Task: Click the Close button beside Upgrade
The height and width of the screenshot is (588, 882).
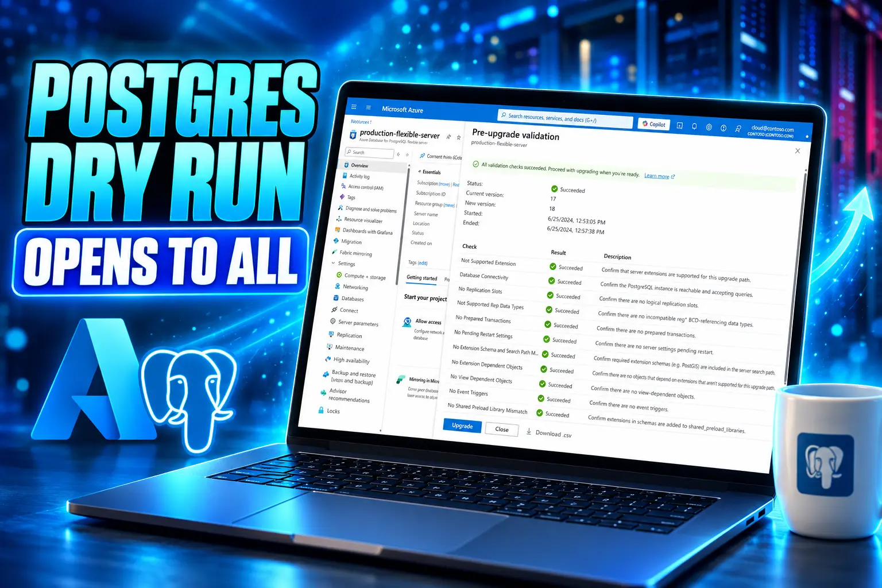Action: (x=502, y=430)
